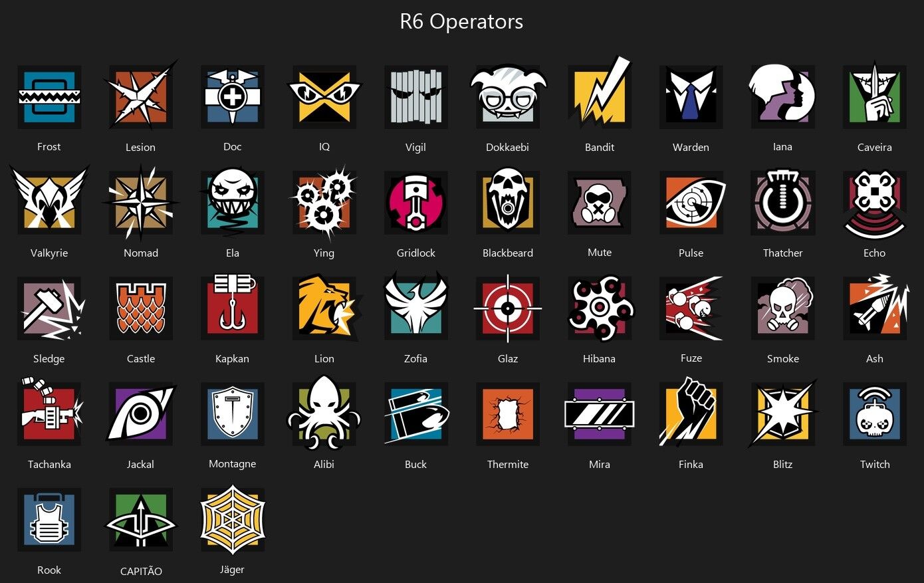924x583 pixels.
Task: Click the Gridlock name label
Action: (x=416, y=253)
